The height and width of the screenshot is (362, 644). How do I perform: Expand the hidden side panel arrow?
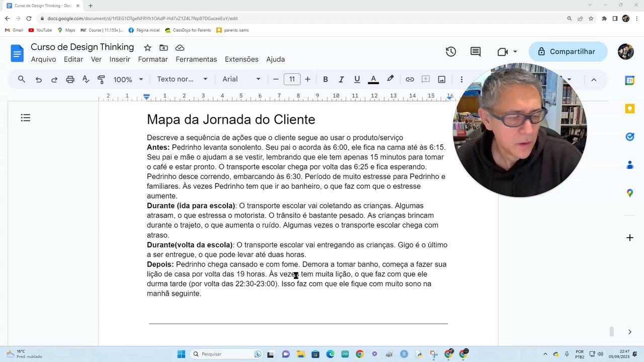click(630, 332)
